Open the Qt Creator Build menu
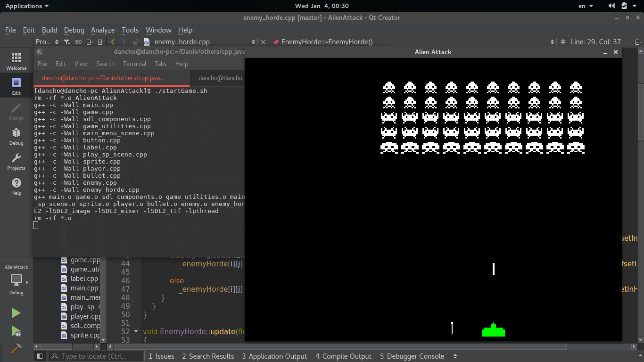The image size is (644, 362). tap(50, 30)
